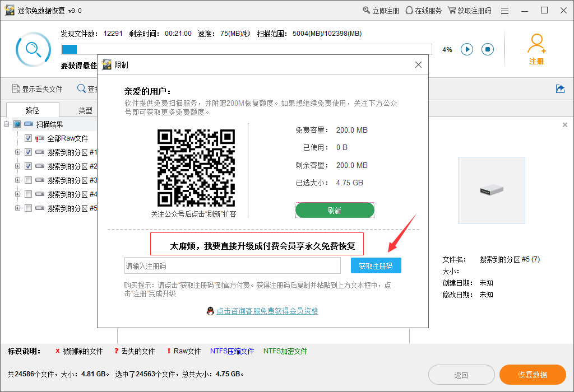Screen dimensions: 574x392
Task: Click drive icon beside 搜索到的分区 #5
Action: 40,208
